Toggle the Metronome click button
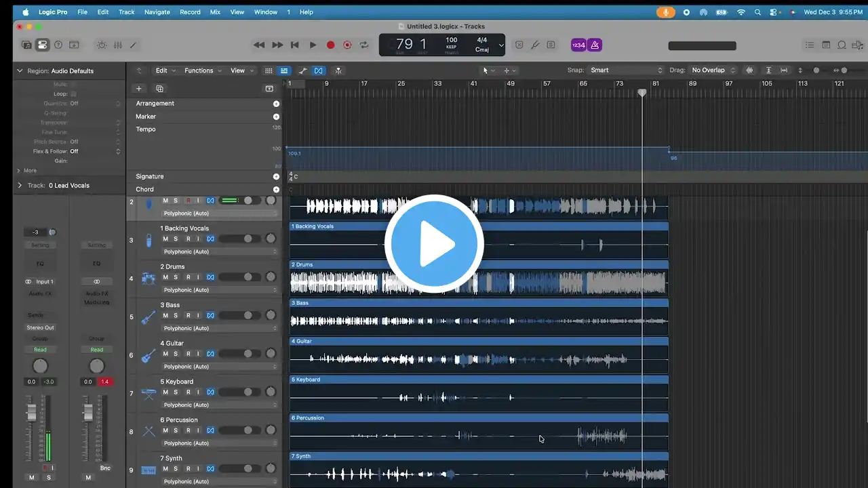This screenshot has width=868, height=488. pos(595,45)
